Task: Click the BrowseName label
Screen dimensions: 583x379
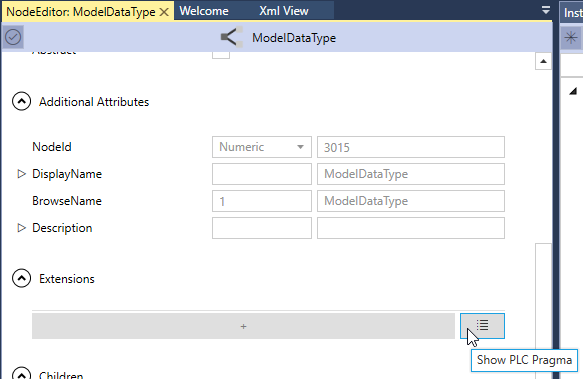Action: click(67, 201)
